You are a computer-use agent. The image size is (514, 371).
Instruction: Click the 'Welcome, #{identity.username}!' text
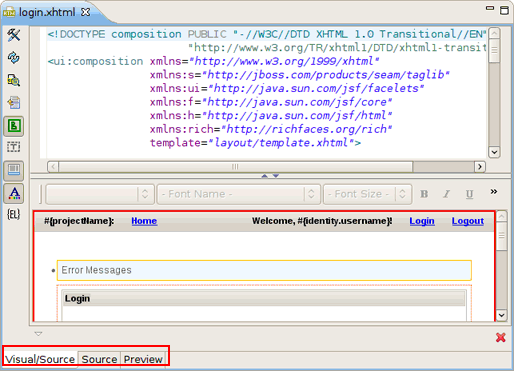[x=322, y=221]
